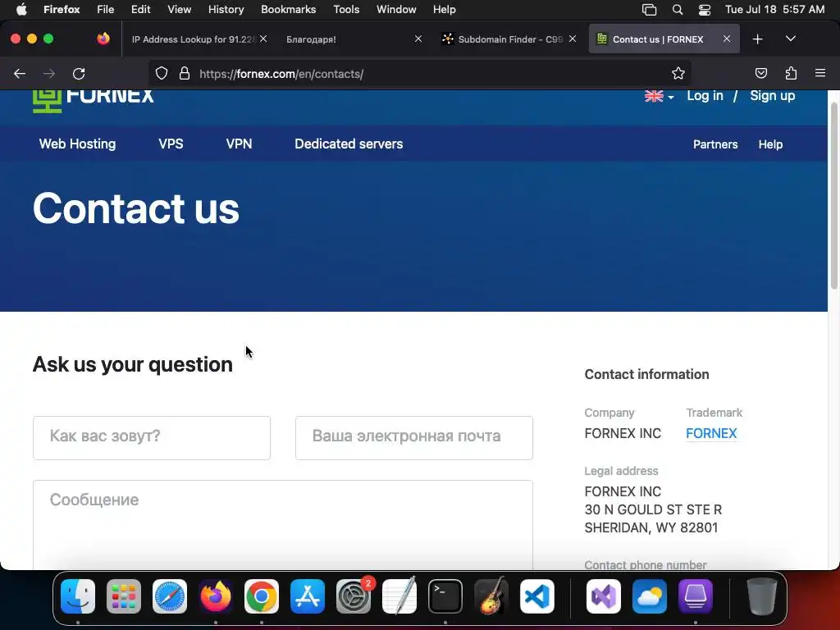840x630 pixels.
Task: Open the Save to Pocket icon
Action: click(x=760, y=73)
